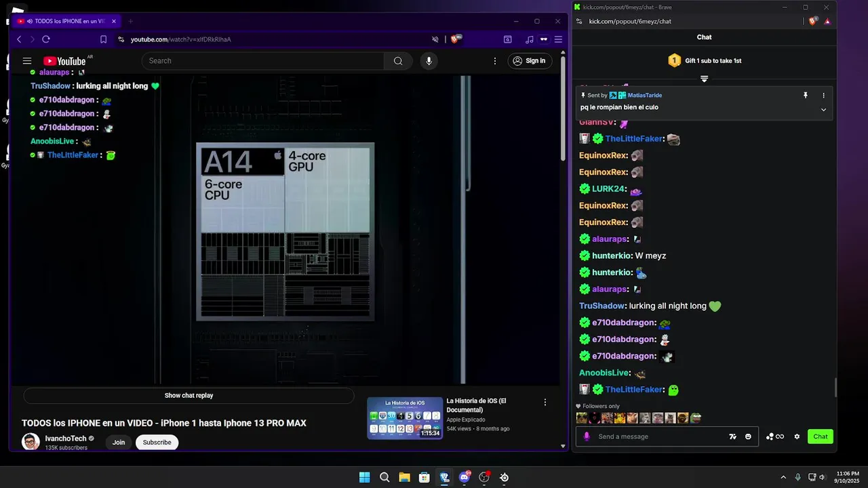
Task: Click the purple microphone in message box
Action: tap(587, 436)
